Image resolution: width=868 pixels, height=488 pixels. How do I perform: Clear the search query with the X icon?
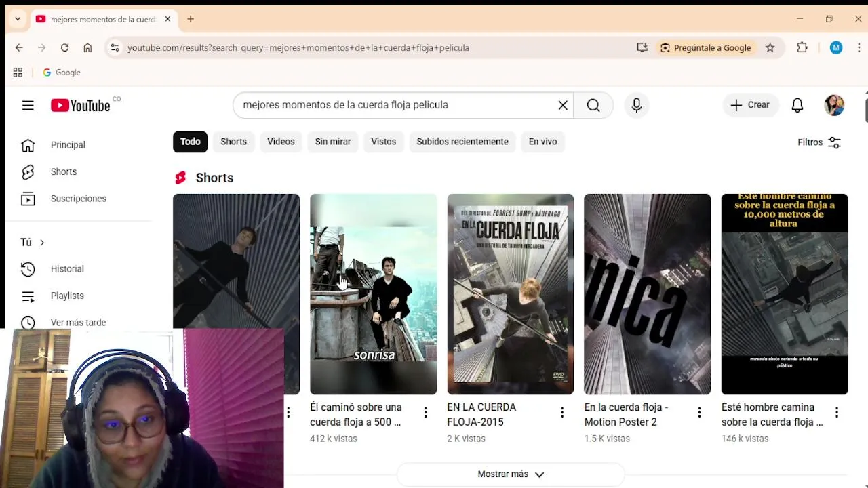[563, 105]
